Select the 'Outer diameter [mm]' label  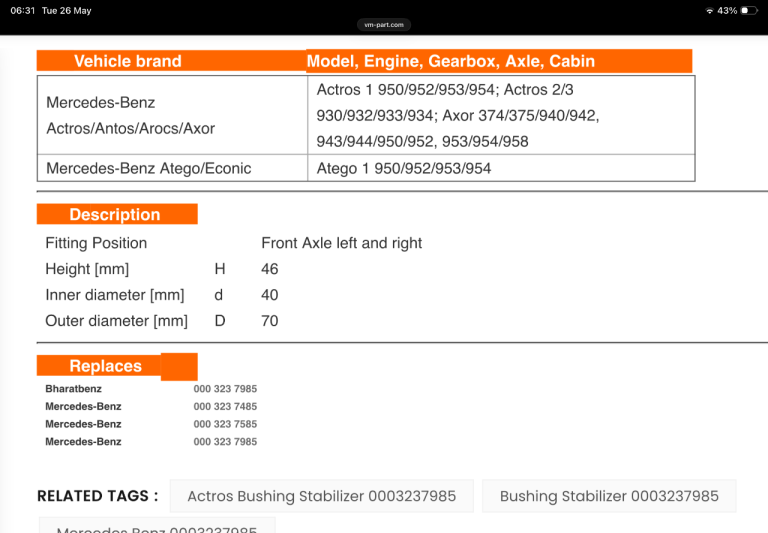(x=117, y=321)
